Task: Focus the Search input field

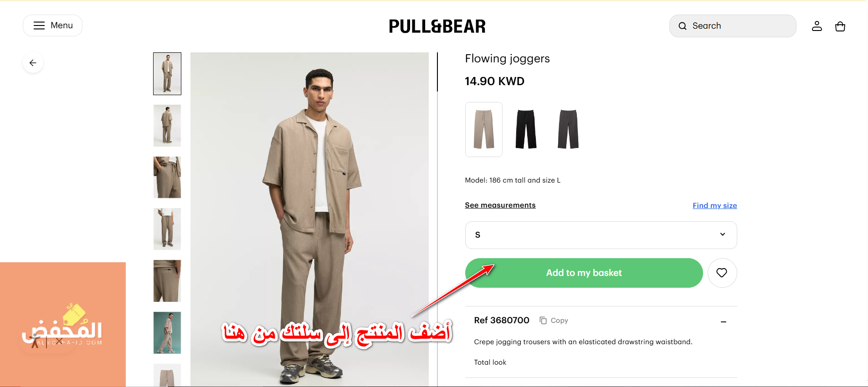Action: (x=732, y=26)
